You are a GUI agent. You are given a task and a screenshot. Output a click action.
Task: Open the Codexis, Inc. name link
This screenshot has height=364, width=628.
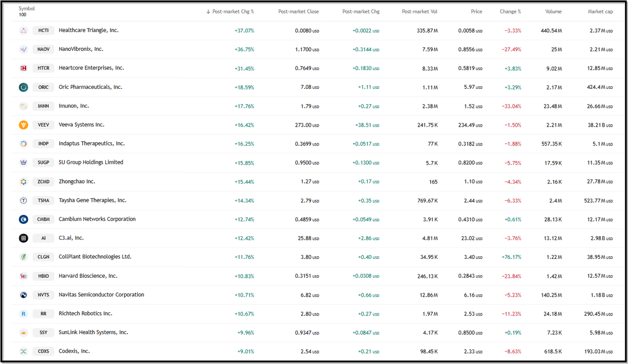point(74,351)
